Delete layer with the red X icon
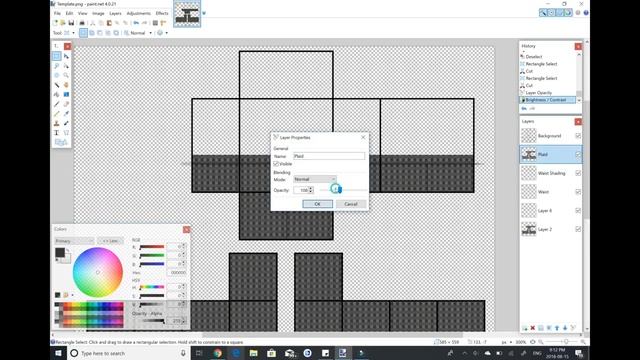Viewport: 640px width, 360px height. tap(533, 328)
